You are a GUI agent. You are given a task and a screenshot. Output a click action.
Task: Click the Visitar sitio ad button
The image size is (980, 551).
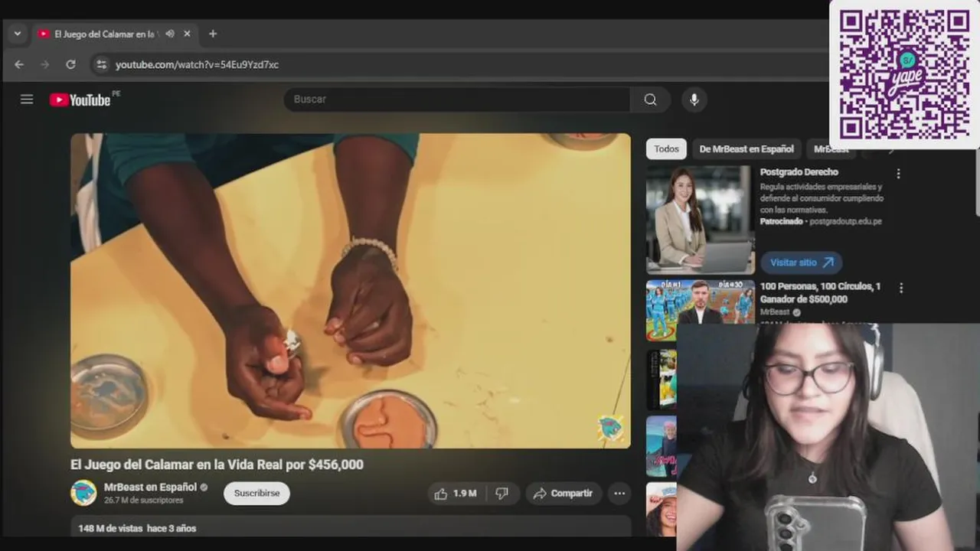tap(802, 262)
